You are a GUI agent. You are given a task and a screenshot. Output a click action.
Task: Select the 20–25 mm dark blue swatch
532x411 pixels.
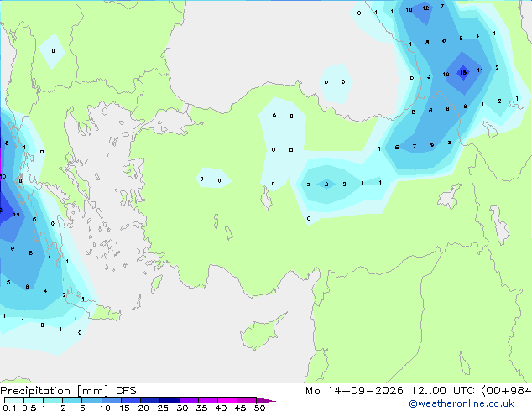pyautogui.click(x=150, y=400)
